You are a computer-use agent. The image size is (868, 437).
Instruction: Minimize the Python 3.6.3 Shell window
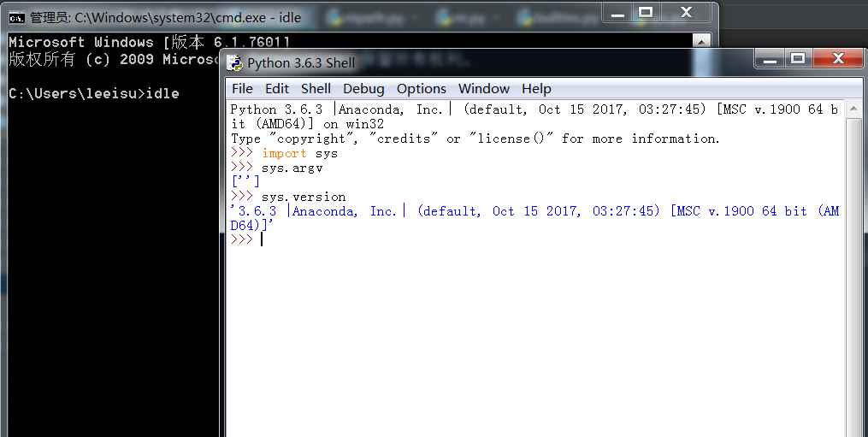click(x=770, y=58)
